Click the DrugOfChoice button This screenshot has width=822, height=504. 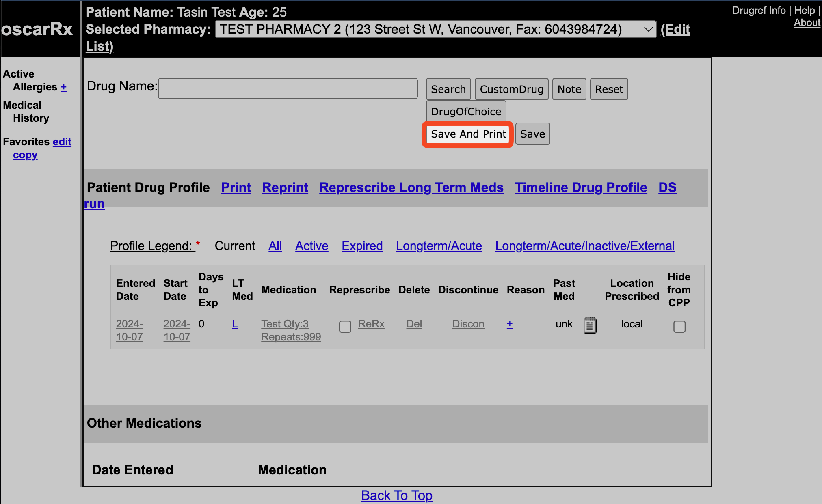click(466, 112)
